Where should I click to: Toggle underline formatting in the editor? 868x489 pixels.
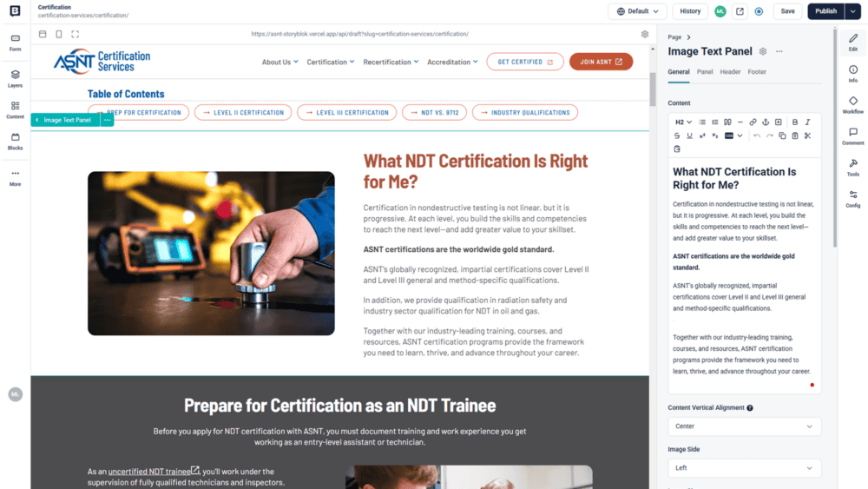[x=690, y=135]
